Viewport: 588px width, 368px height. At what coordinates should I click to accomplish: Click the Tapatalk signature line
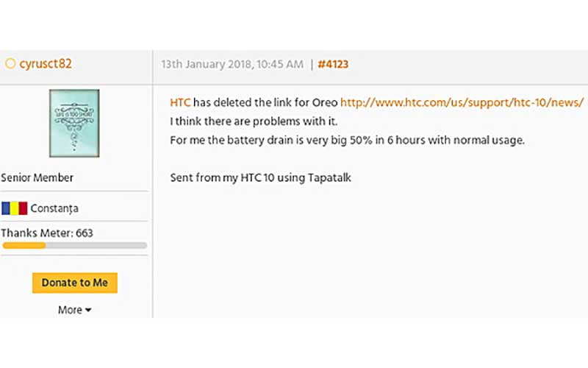pyautogui.click(x=260, y=177)
